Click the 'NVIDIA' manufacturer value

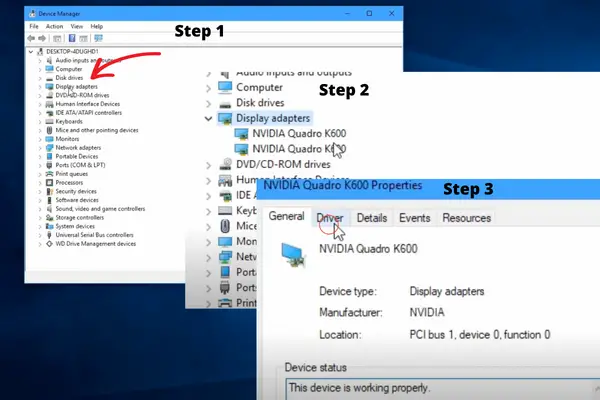(x=427, y=313)
